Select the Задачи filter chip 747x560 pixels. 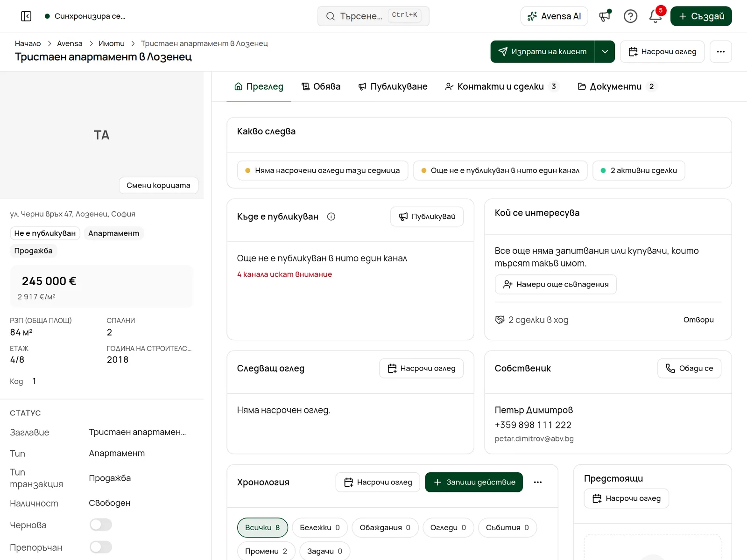click(324, 551)
